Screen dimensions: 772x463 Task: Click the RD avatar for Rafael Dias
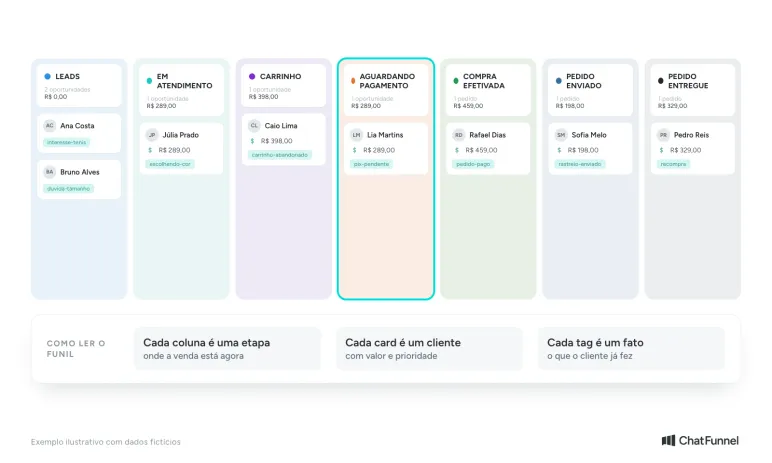tap(459, 135)
